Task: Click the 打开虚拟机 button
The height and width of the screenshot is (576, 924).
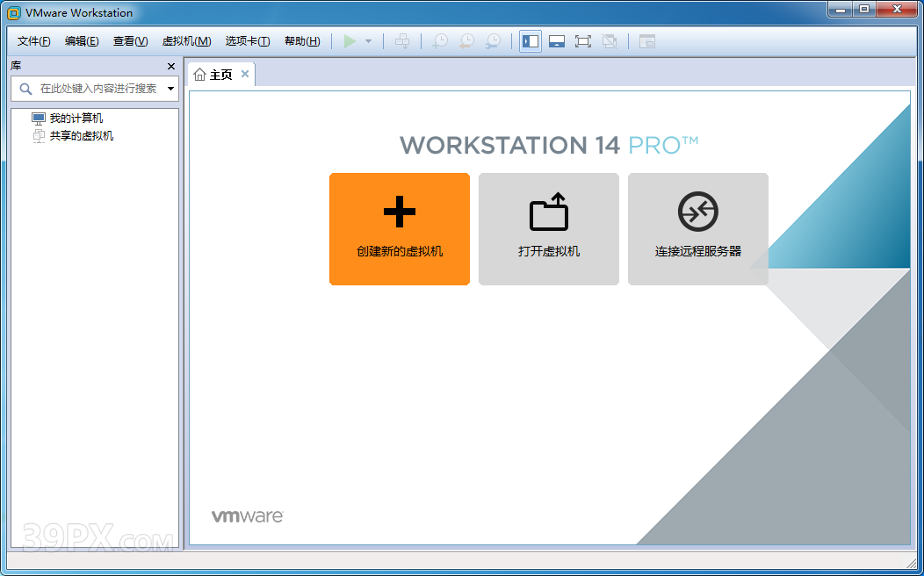Action: [x=549, y=229]
